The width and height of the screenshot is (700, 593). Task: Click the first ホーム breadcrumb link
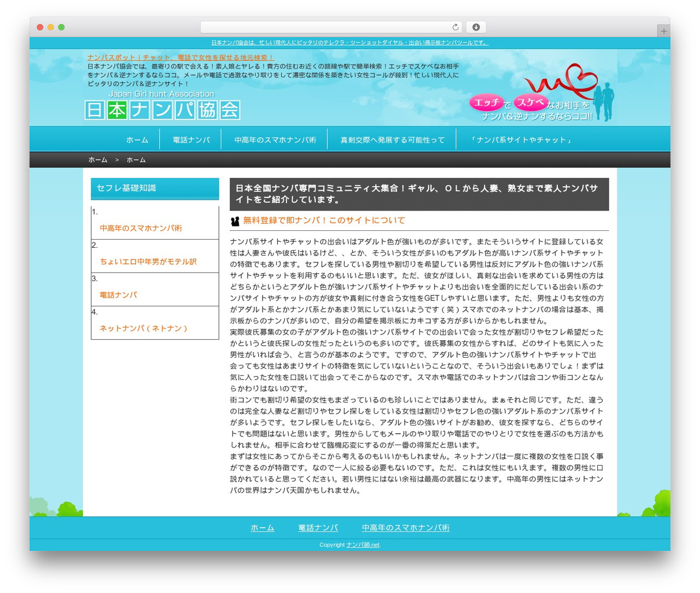tap(98, 160)
